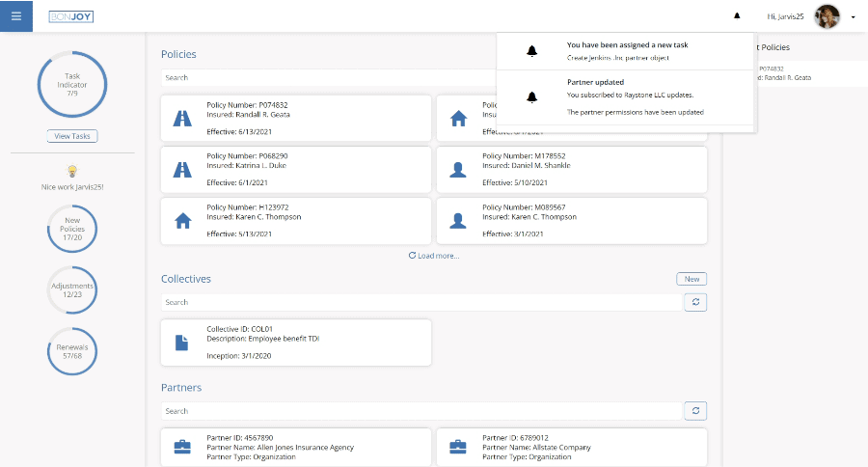
Task: Open policy H123972 Karen C. Thompson
Action: click(296, 221)
